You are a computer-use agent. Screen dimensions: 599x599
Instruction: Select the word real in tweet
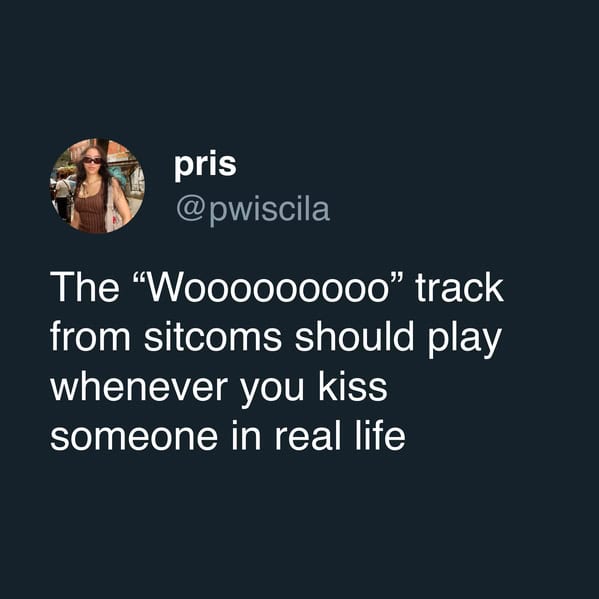[x=308, y=435]
